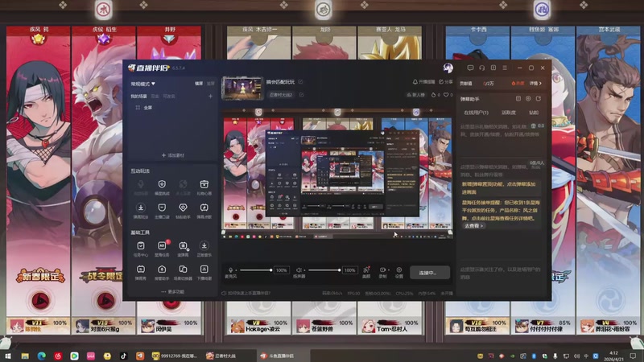Click the speaker 100% value field

[350, 270]
